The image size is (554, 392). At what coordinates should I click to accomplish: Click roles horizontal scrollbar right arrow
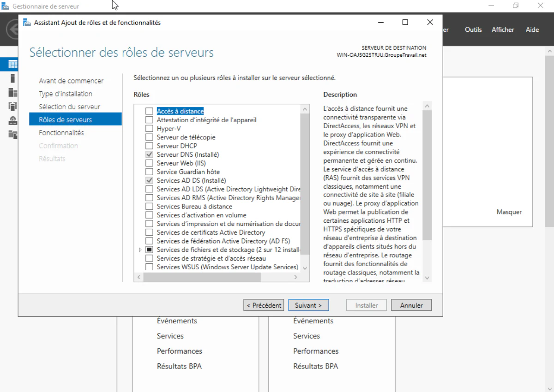tap(296, 277)
